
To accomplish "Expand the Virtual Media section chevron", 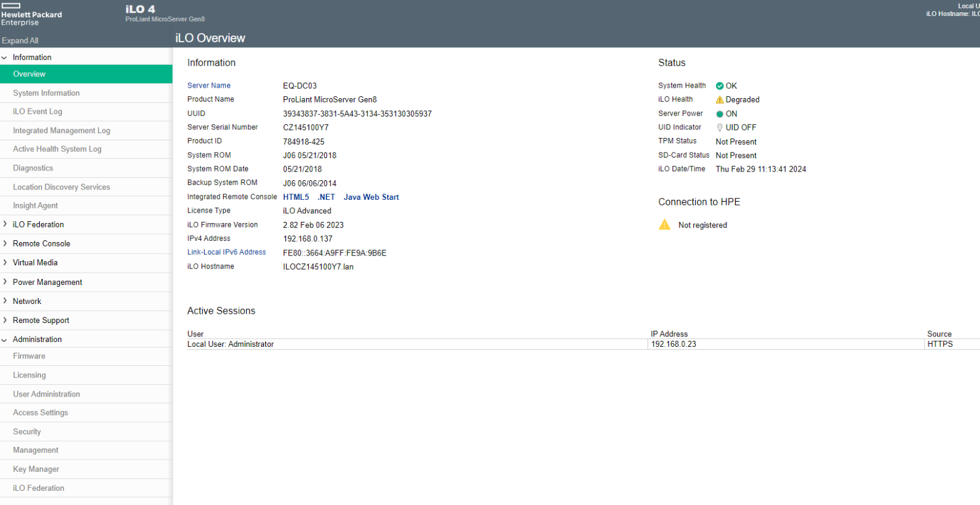I will coord(4,262).
